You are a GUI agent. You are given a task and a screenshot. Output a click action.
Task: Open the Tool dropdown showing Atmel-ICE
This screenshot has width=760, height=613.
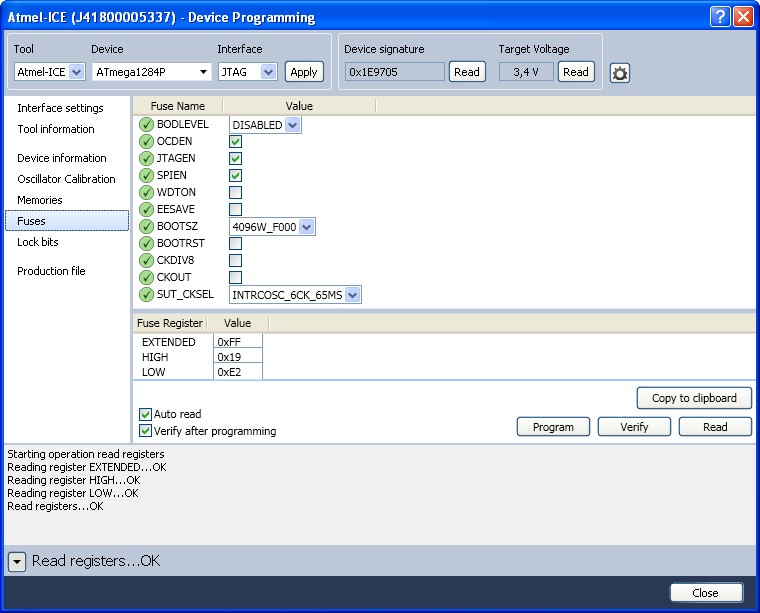point(49,72)
